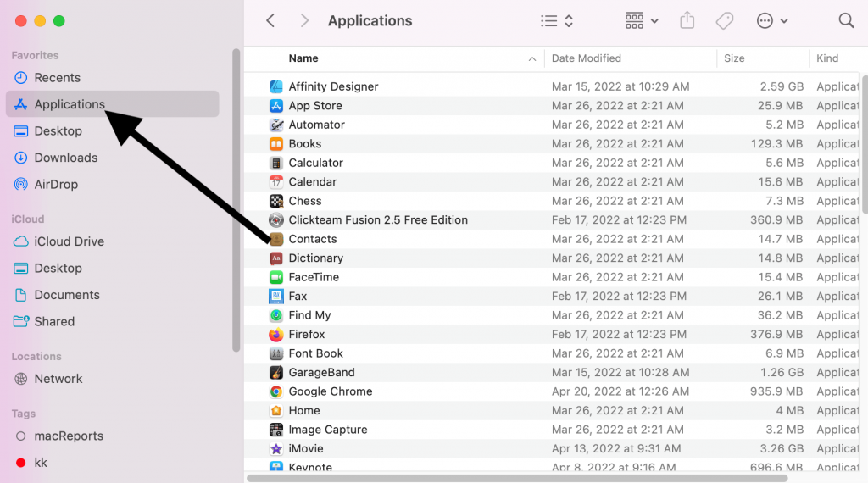Click the Fax app icon
Viewport: 868px width, 483px height.
(x=276, y=296)
